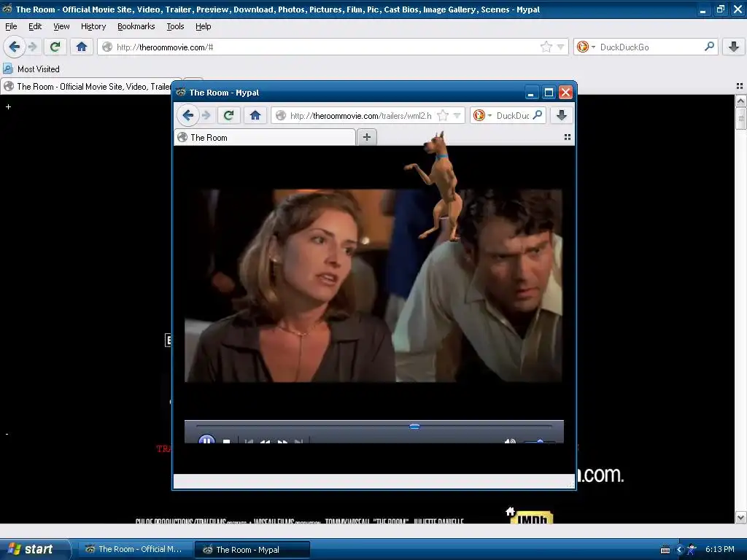Viewport: 747px width, 560px height.
Task: Click page scrollbar up arrow
Action: coord(740,101)
